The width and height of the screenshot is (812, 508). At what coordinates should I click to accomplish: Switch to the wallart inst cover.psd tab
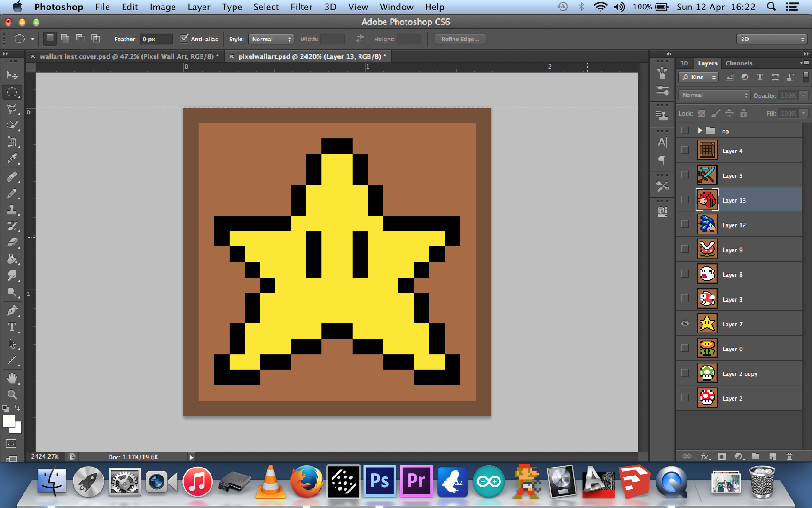[129, 56]
